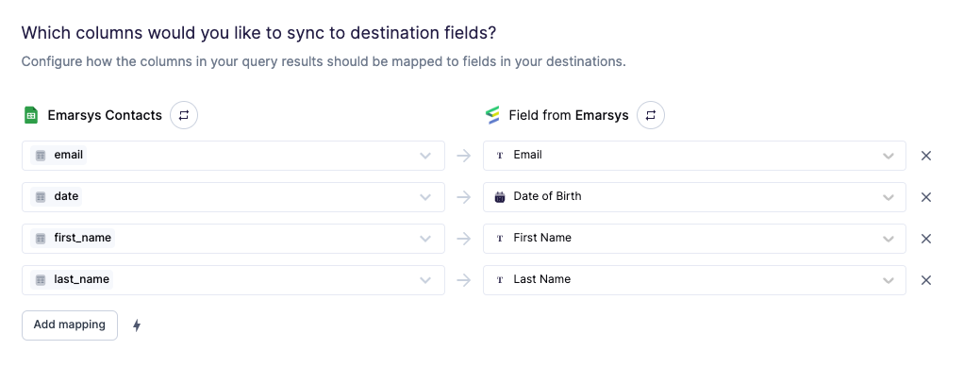Open the date source column dropdown

(x=233, y=197)
